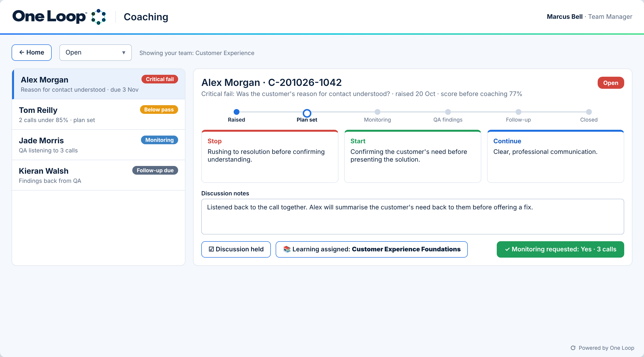Image resolution: width=644 pixels, height=357 pixels.
Task: Click the Critical fail badge
Action: point(160,79)
